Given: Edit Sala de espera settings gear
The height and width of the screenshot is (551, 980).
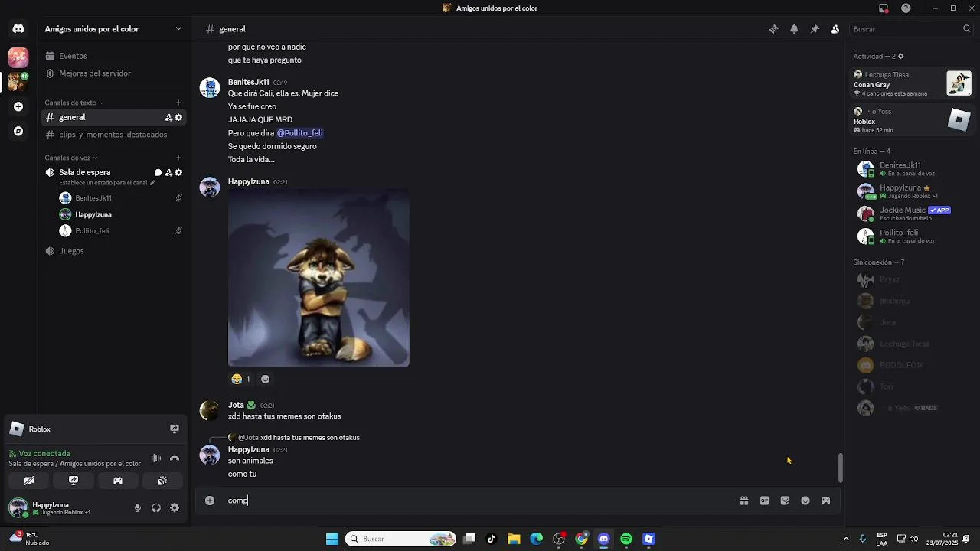Looking at the screenshot, I should coord(178,172).
